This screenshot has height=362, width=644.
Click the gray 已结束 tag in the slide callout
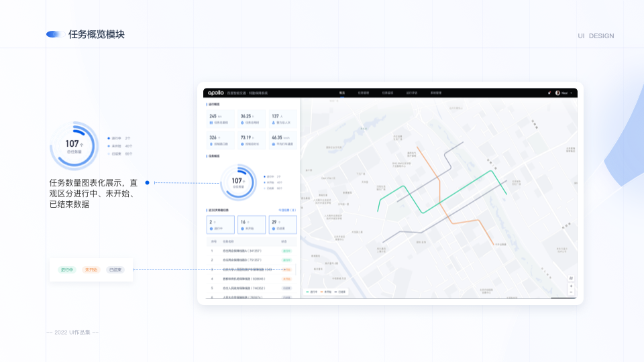point(115,269)
